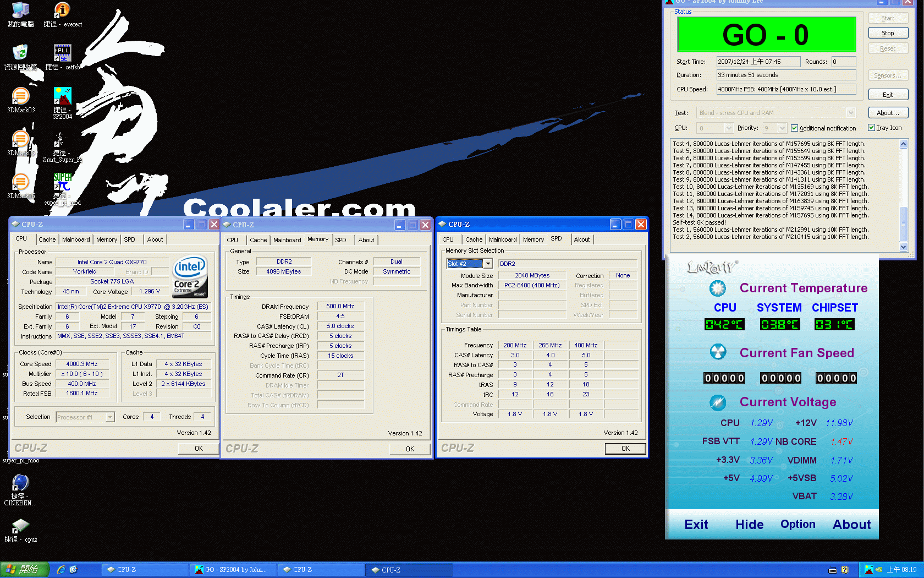Click OK in the third CPU-Z window
Screen dimensions: 924x578
[x=625, y=449]
